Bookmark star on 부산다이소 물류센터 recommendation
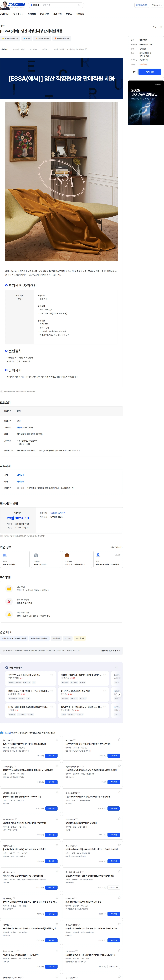 click(x=57, y=766)
